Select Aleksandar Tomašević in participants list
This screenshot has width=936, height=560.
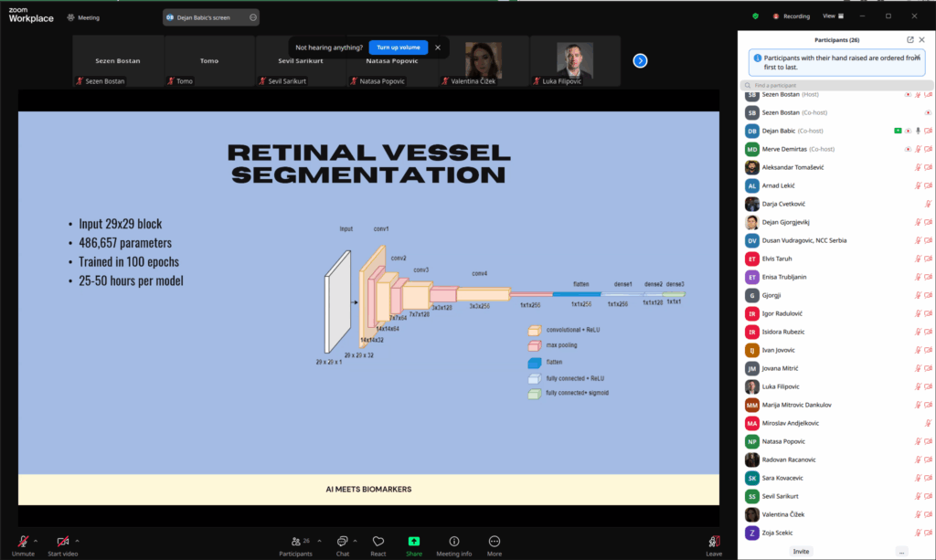(x=837, y=167)
